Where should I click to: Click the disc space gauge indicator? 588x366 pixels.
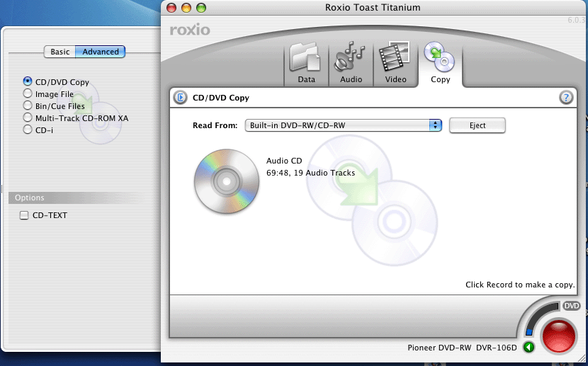point(541,319)
